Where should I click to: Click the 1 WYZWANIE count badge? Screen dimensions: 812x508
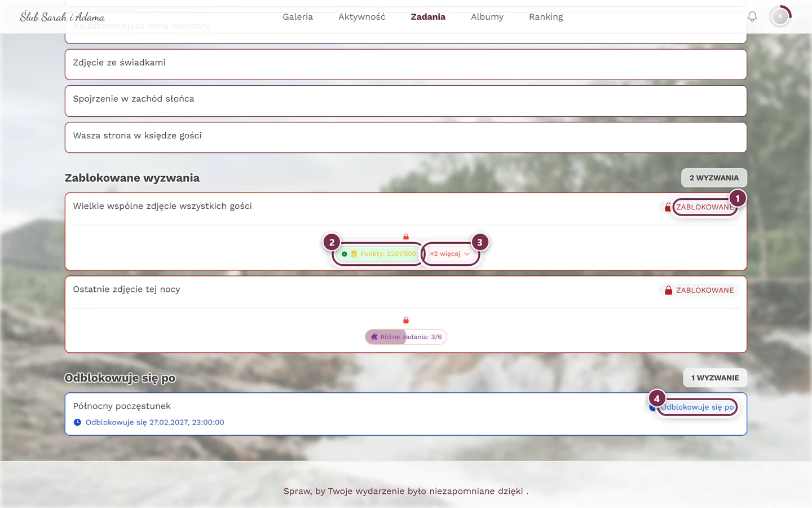coord(715,378)
